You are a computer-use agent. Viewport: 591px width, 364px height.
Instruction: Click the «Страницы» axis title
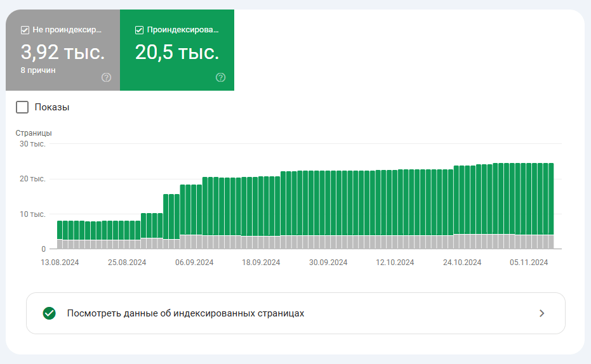pos(34,133)
